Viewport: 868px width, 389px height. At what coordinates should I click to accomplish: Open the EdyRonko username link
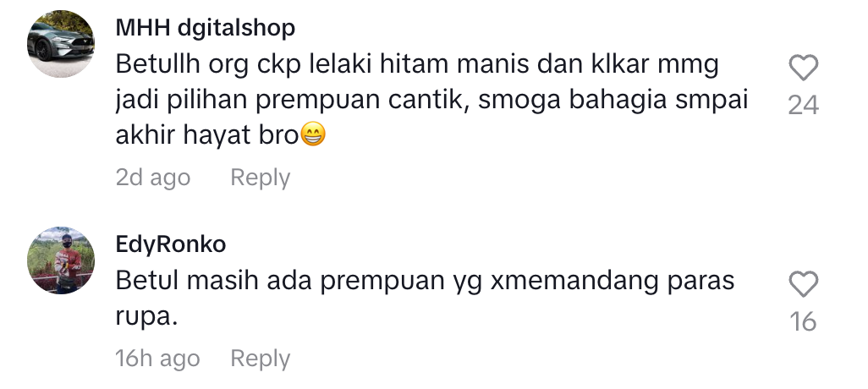pos(171,244)
